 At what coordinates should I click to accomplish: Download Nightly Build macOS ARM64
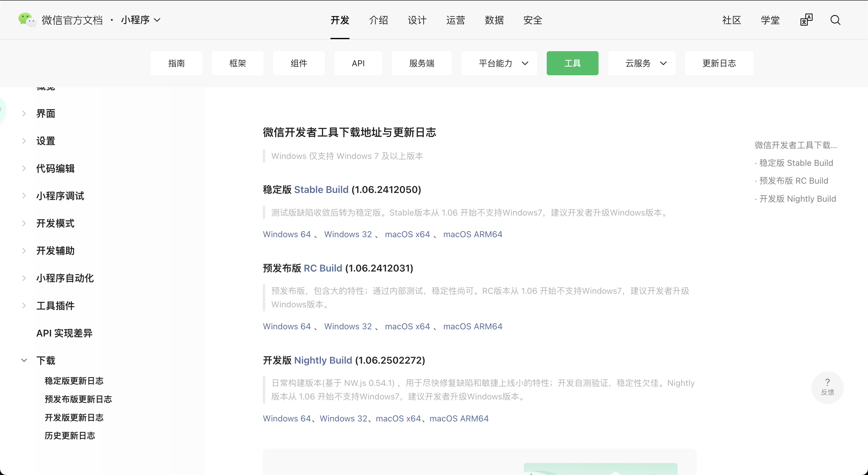point(459,418)
